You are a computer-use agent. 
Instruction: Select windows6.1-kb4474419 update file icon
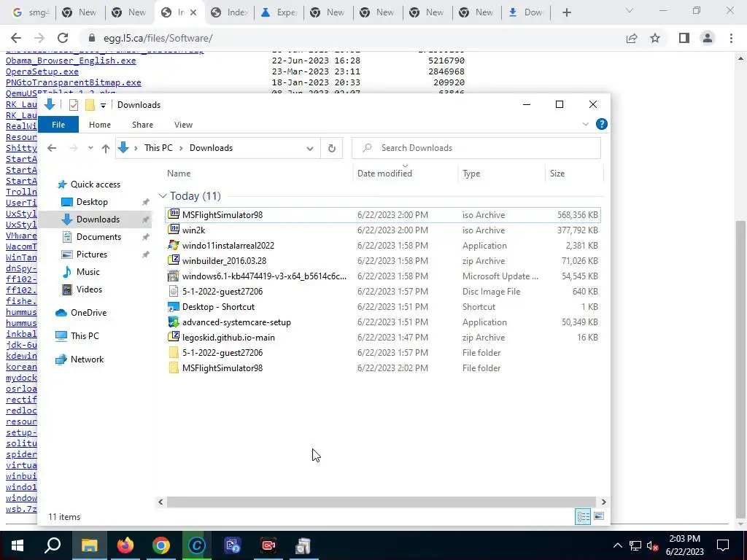click(174, 276)
